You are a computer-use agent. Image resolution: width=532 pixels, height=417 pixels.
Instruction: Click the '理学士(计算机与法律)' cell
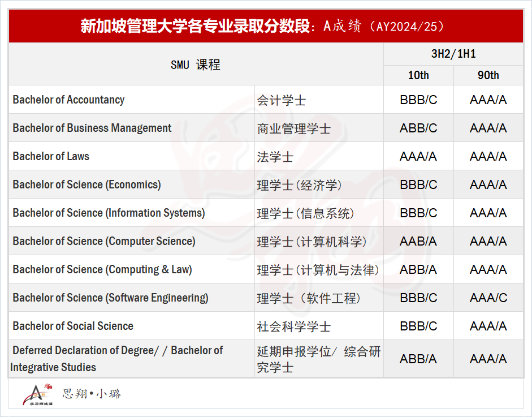[x=318, y=270]
